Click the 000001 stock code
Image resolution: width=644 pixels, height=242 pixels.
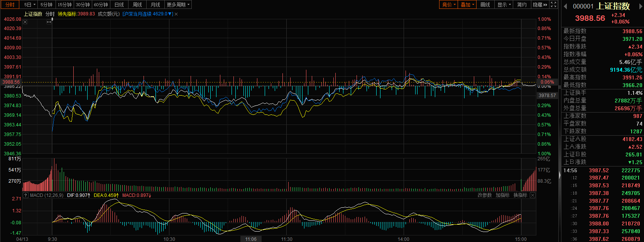pyautogui.click(x=583, y=6)
